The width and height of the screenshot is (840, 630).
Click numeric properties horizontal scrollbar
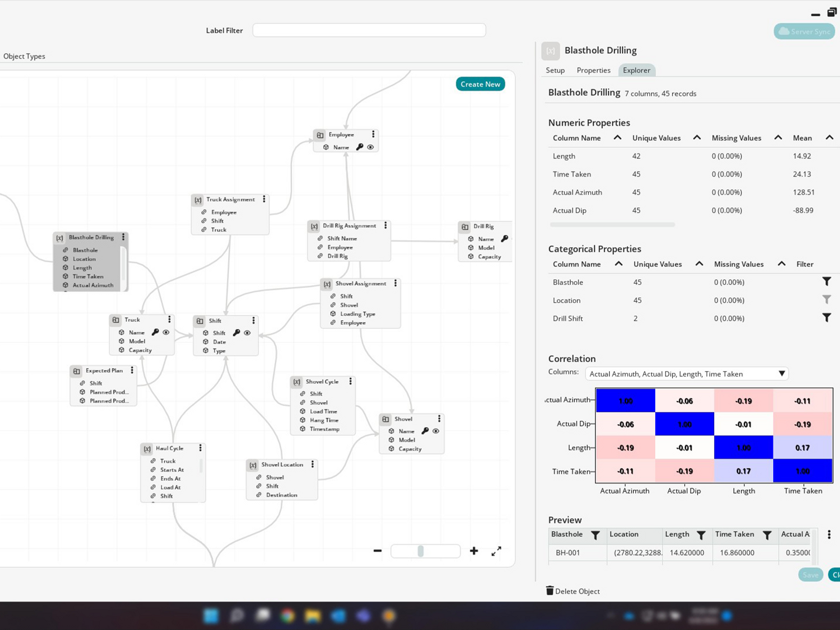click(x=612, y=225)
